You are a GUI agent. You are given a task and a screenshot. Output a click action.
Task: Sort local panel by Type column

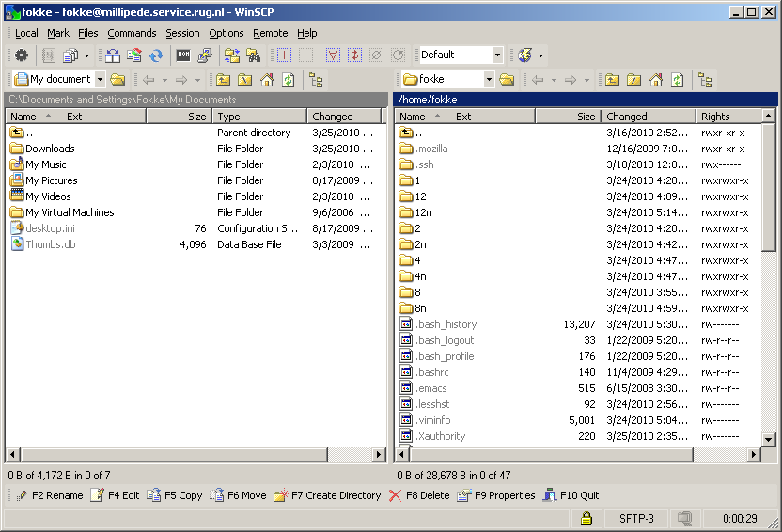point(259,117)
